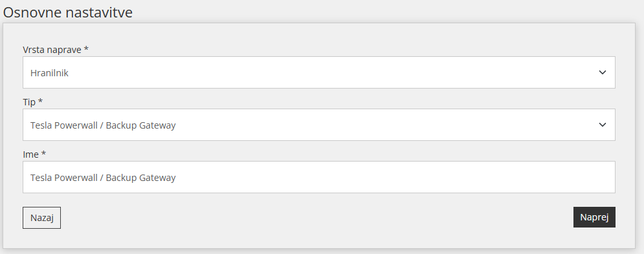
Task: Open the Vrsta naprave dropdown showing Hranilnik
Action: (x=318, y=72)
